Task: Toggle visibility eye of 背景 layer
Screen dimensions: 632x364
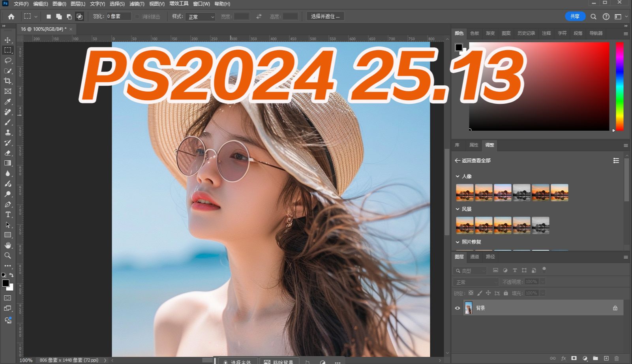Action: [458, 308]
